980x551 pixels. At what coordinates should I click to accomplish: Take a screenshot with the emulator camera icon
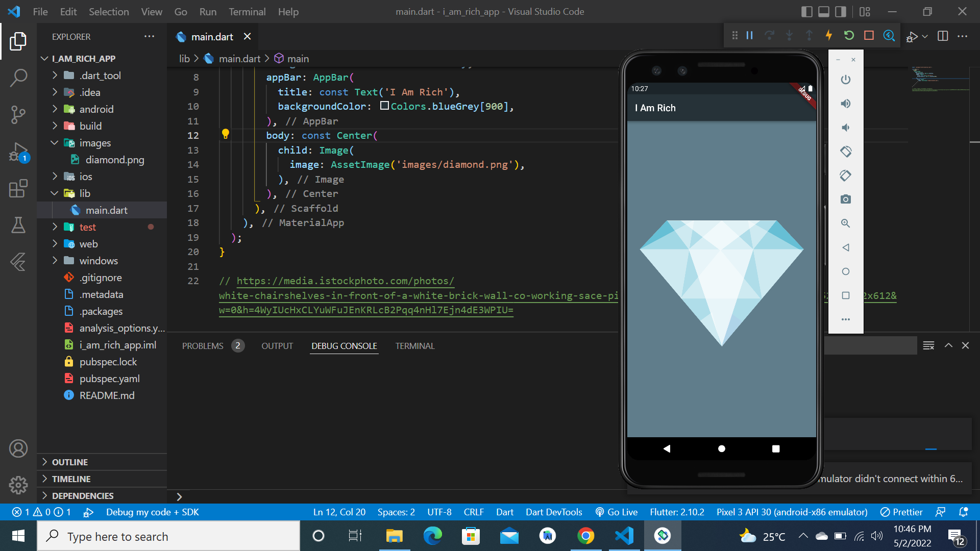846,199
